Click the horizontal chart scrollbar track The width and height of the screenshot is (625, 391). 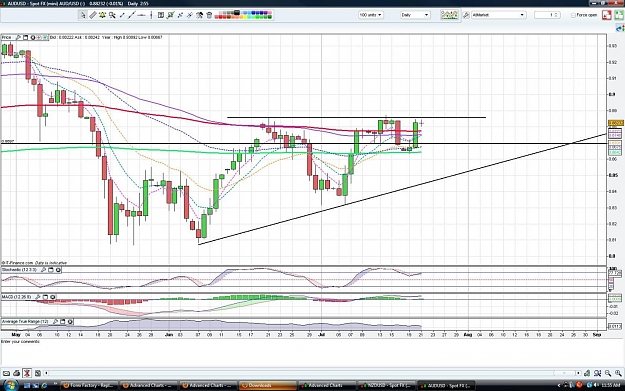pos(312,373)
